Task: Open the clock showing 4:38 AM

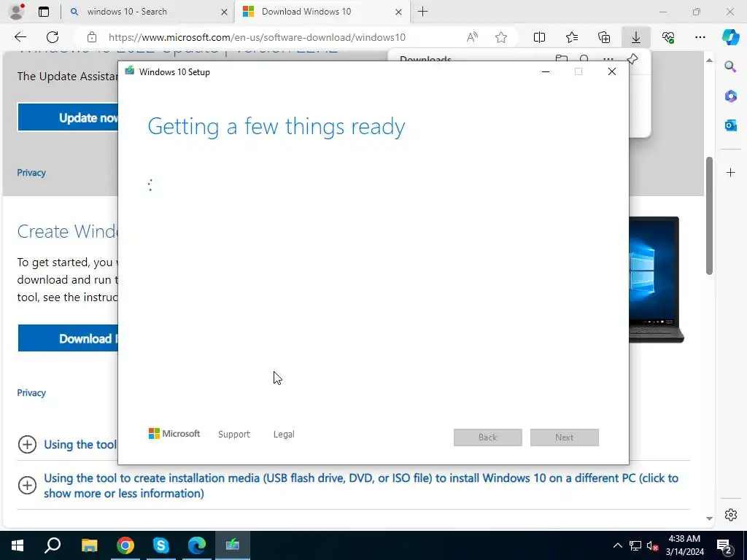Action: 684,545
